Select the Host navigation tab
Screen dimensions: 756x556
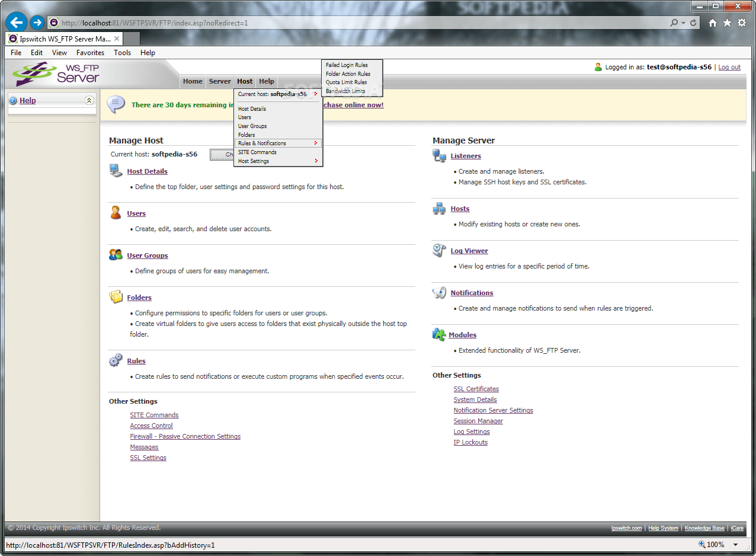click(x=245, y=82)
